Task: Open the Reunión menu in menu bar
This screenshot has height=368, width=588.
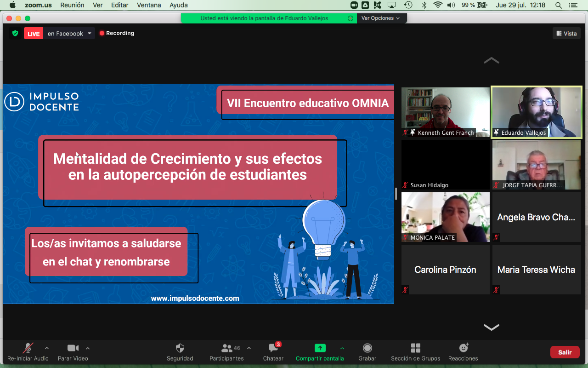Action: (73, 5)
